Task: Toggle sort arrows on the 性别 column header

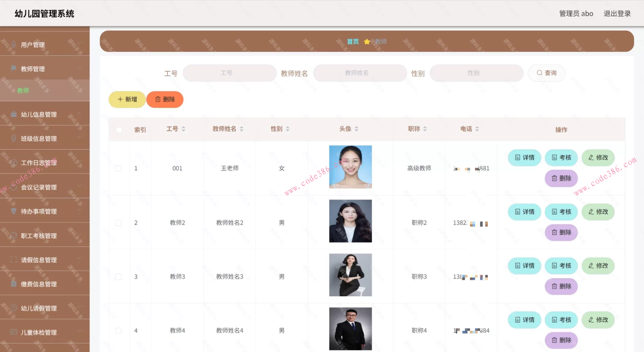Action: click(x=287, y=129)
